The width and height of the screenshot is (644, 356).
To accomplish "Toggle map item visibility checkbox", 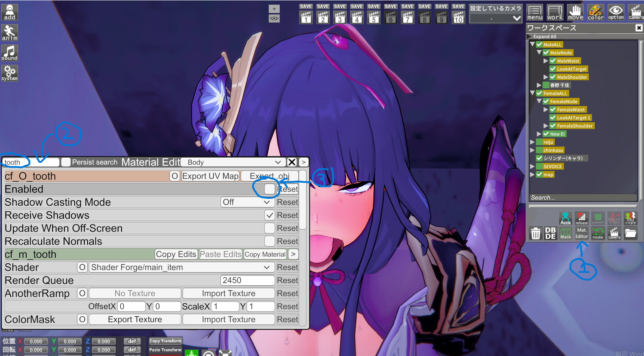I will pyautogui.click(x=539, y=174).
